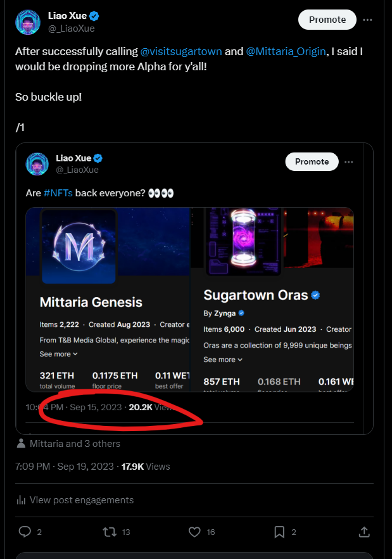Click the reply speech bubble icon

[25, 532]
